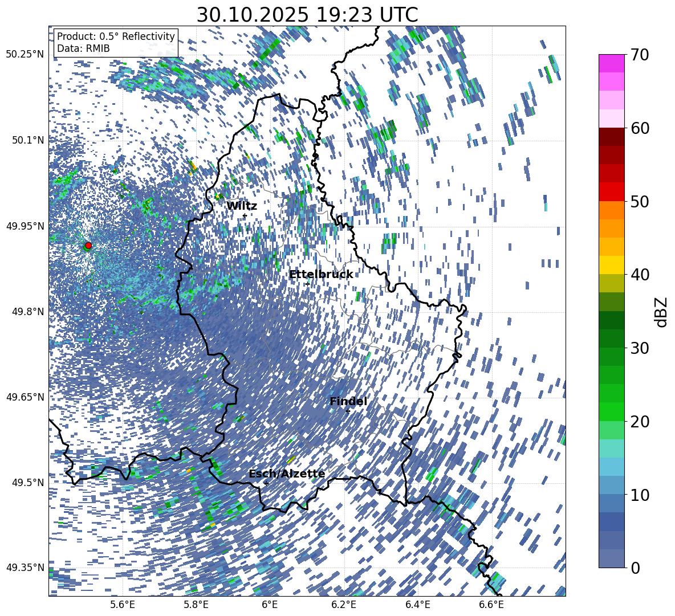Click the 6.6°E longitude tick label
Image resolution: width=675 pixels, height=616 pixels.
point(491,605)
